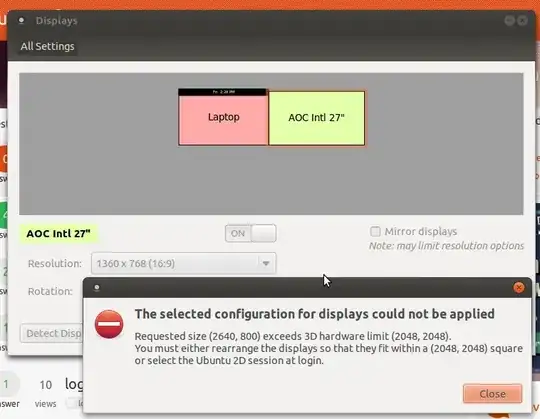Viewport: 540px width, 419px height.
Task: Click the Displays window titlebar icon
Action: coord(21,20)
